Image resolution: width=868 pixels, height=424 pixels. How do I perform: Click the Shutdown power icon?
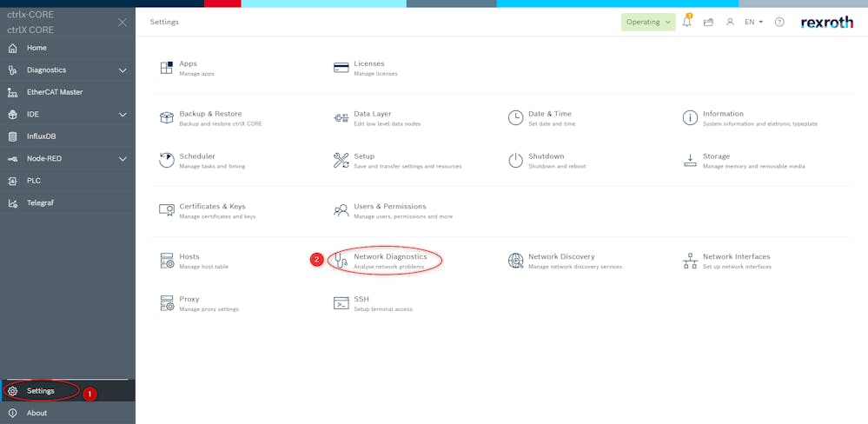[515, 161]
